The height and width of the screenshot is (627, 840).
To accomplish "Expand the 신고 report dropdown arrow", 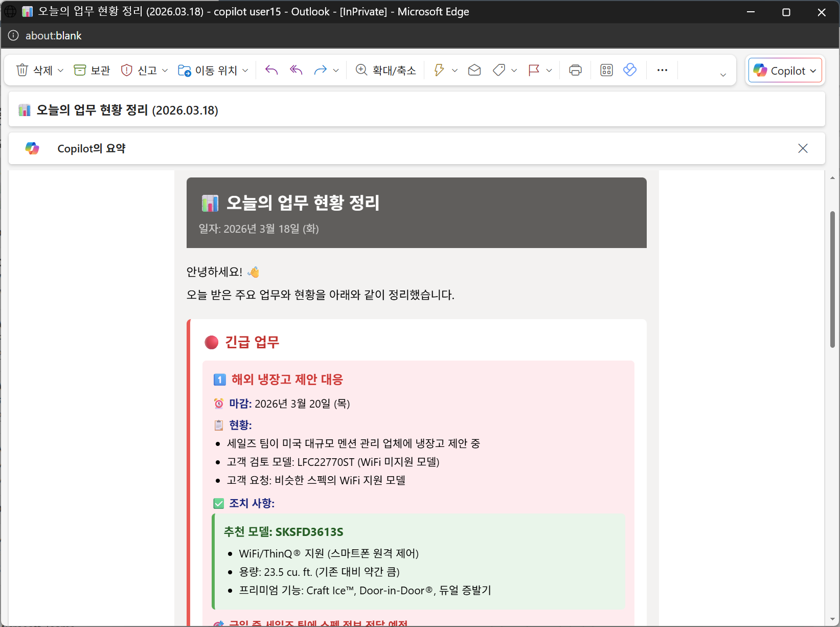I will coord(165,70).
